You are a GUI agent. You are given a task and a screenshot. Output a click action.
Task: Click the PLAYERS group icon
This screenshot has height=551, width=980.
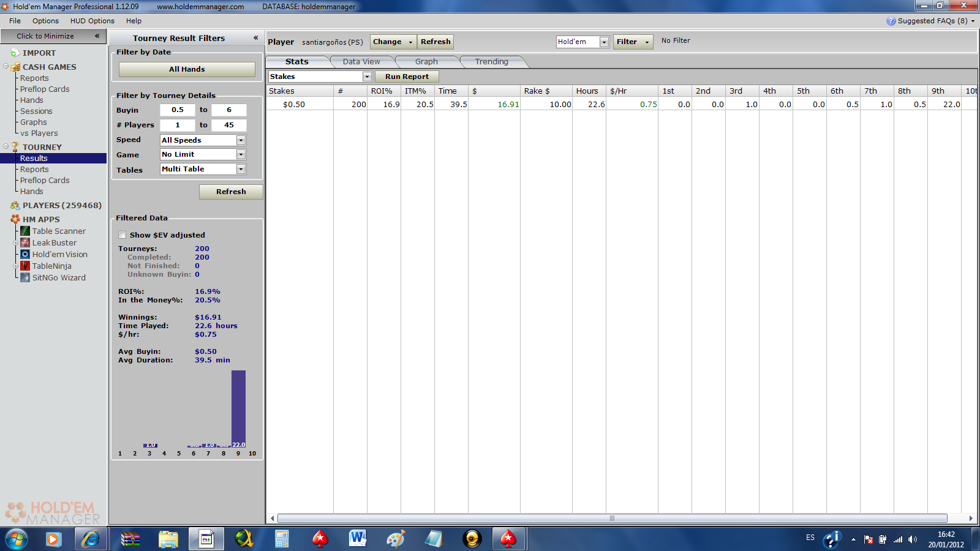tap(15, 205)
